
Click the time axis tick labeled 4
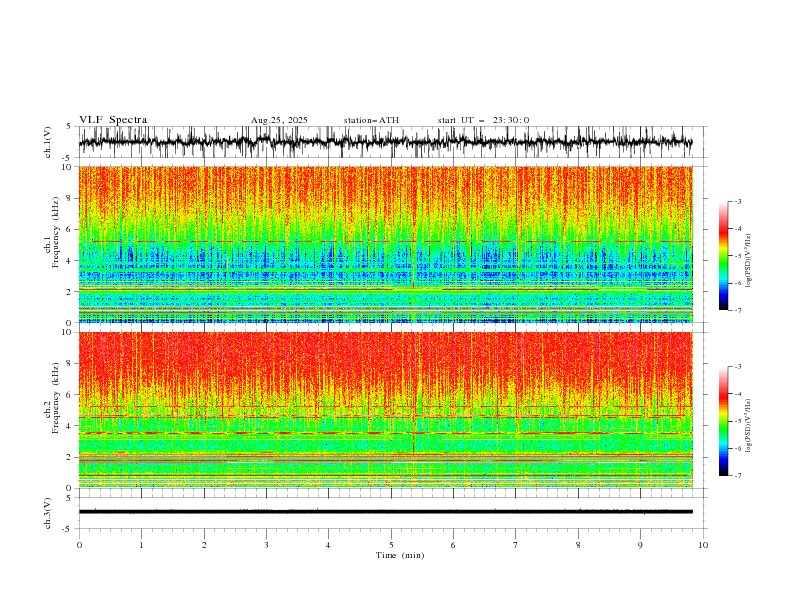pos(328,545)
